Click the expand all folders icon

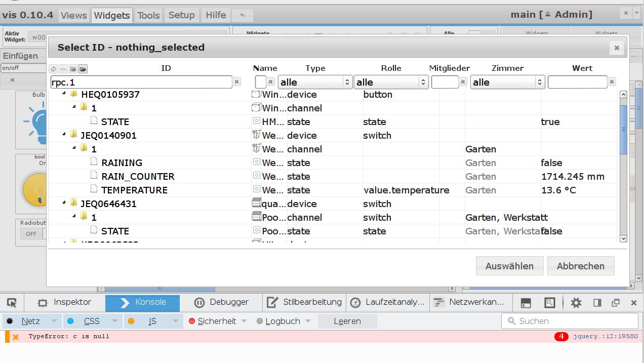[83, 69]
